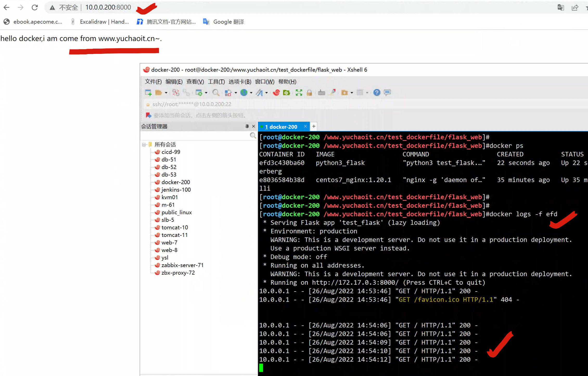Click the browser address bar showing 10.0.0.200:8000

(108, 7)
